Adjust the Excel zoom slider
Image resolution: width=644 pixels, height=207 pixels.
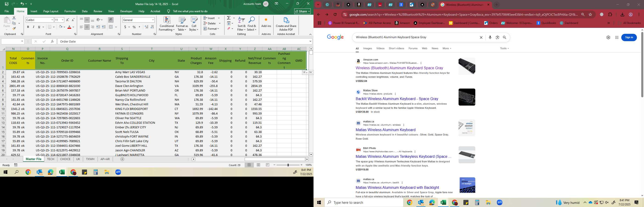288,165
